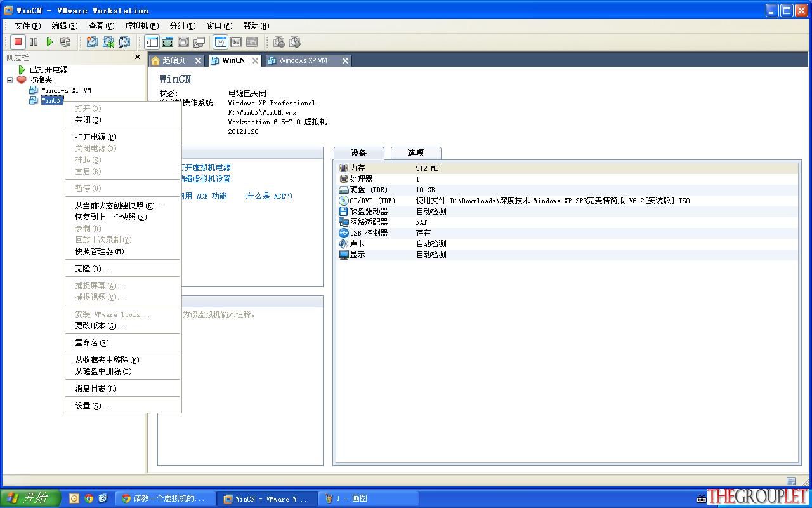Click the full screen mode toolbar icon
This screenshot has height=508, width=812.
(183, 42)
